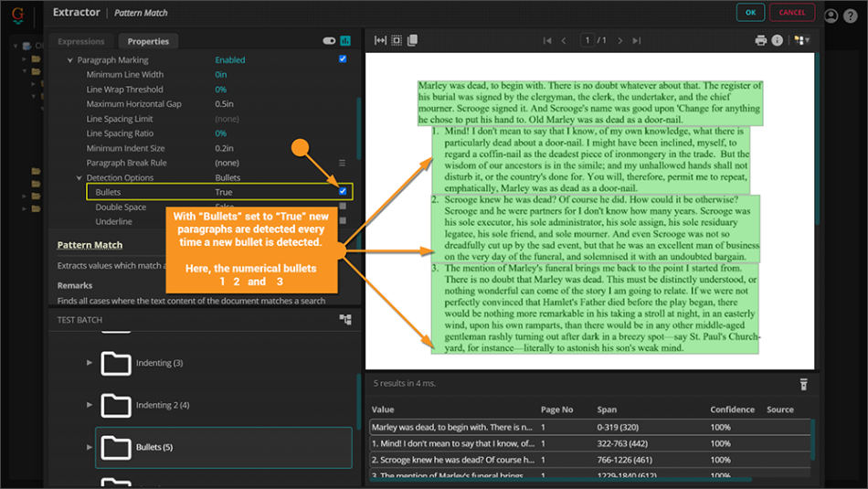Viewport: 868px width, 489px height.
Task: Go to the next page arrow
Action: coord(620,40)
